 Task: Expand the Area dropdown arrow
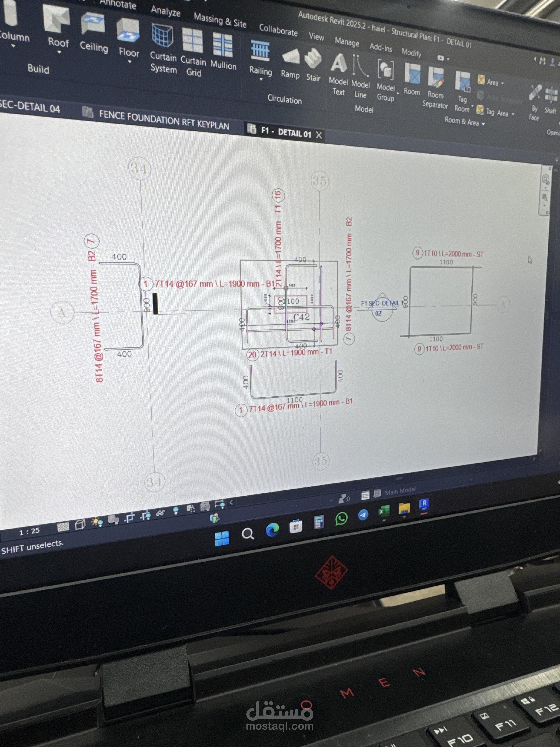coord(502,83)
